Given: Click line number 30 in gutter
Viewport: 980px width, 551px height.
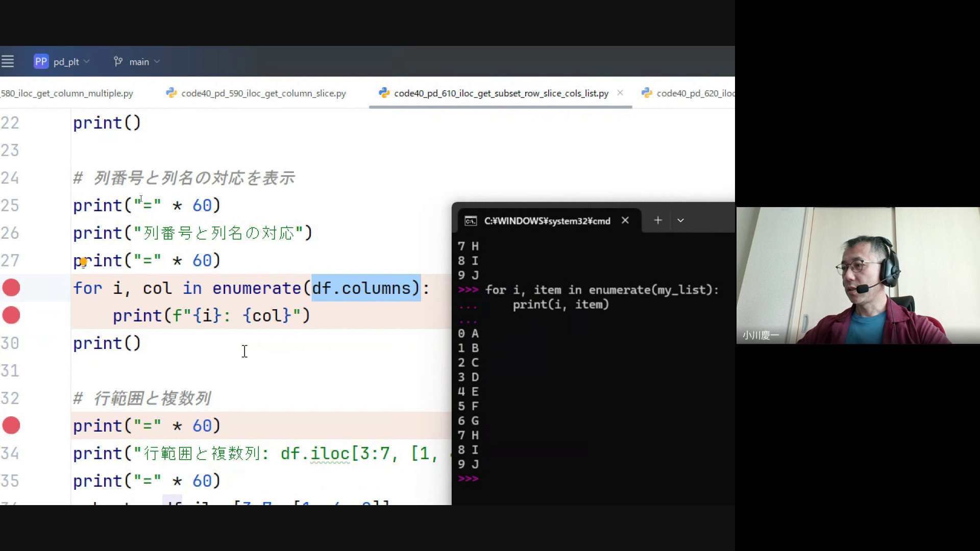Looking at the screenshot, I should tap(10, 343).
